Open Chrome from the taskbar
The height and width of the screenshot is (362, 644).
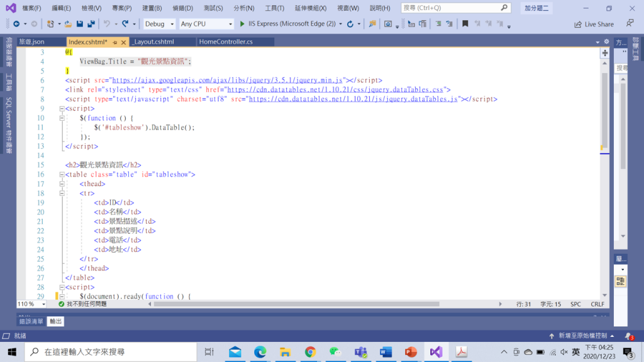click(310, 352)
